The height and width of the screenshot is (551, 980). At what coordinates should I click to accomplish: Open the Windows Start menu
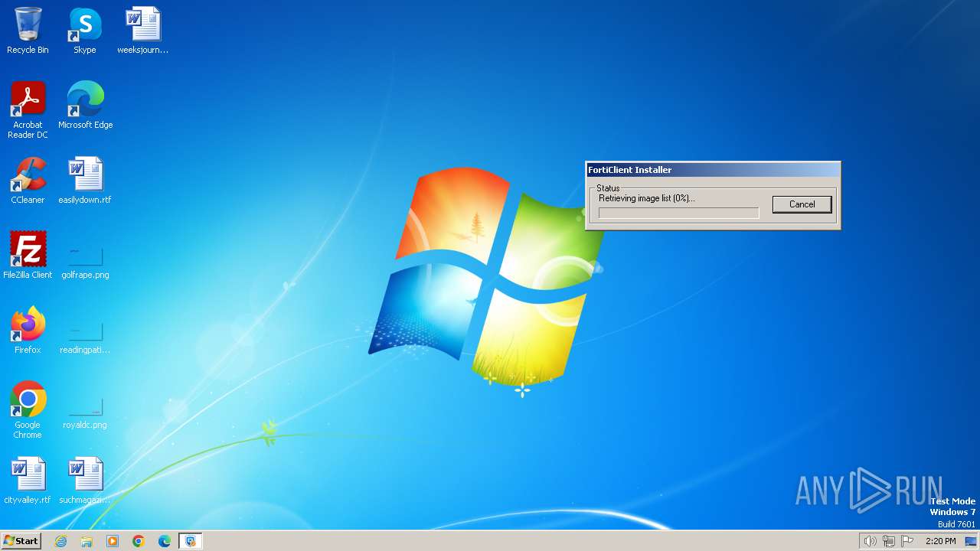point(21,541)
